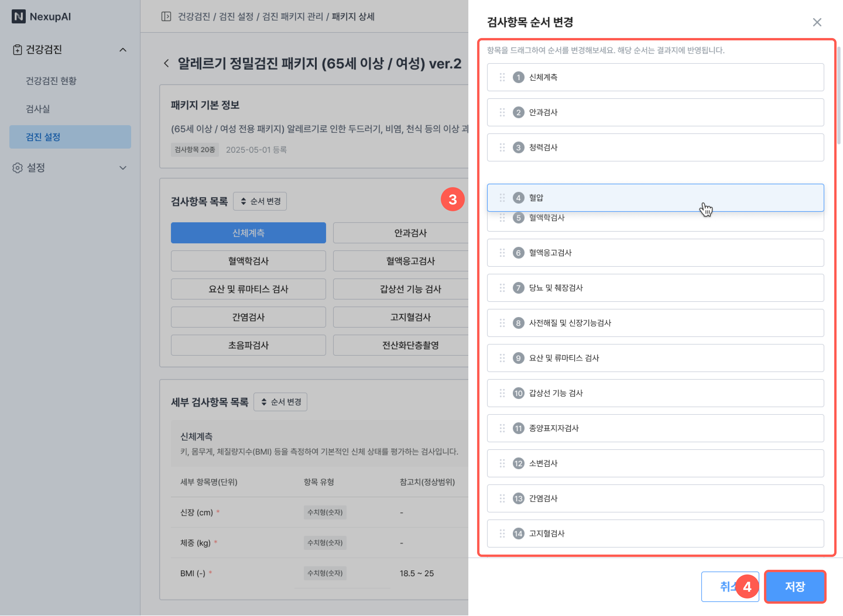Expand the 설정 sidebar menu

click(x=123, y=168)
